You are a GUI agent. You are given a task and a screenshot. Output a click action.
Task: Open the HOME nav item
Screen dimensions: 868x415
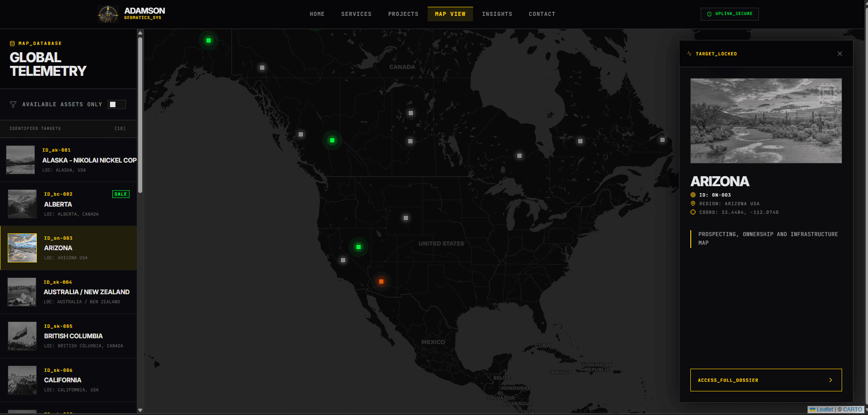tap(317, 14)
